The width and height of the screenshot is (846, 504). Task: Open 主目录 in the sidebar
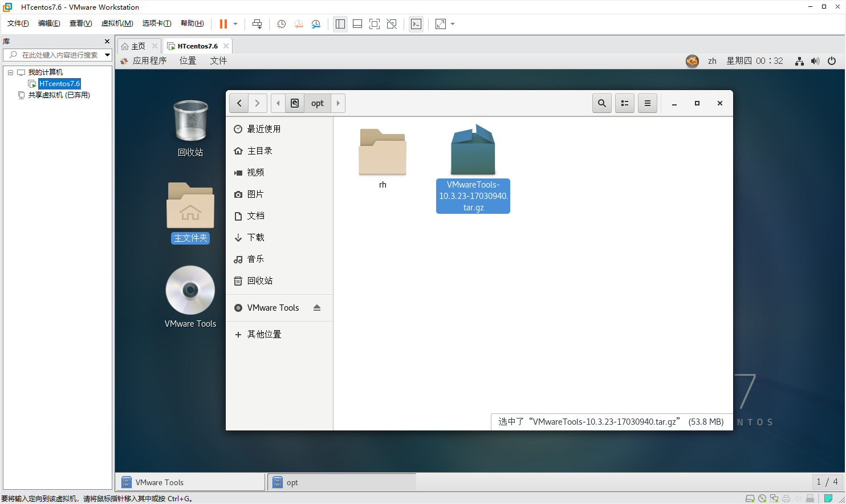279,151
